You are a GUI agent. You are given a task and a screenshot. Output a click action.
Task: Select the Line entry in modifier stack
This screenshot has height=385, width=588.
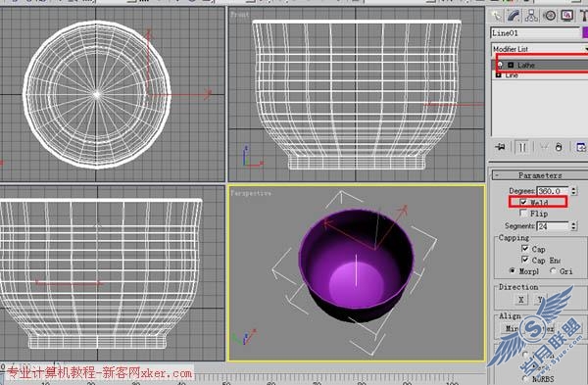click(x=512, y=75)
